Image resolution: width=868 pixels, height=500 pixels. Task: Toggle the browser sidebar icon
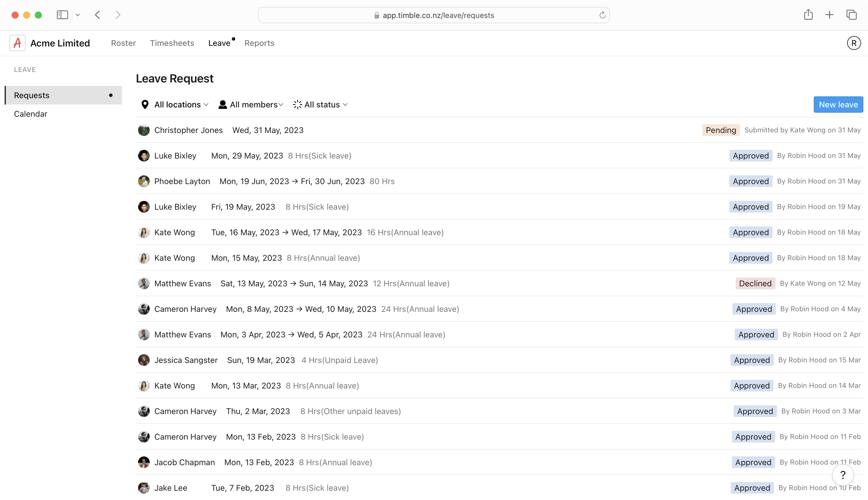point(62,15)
